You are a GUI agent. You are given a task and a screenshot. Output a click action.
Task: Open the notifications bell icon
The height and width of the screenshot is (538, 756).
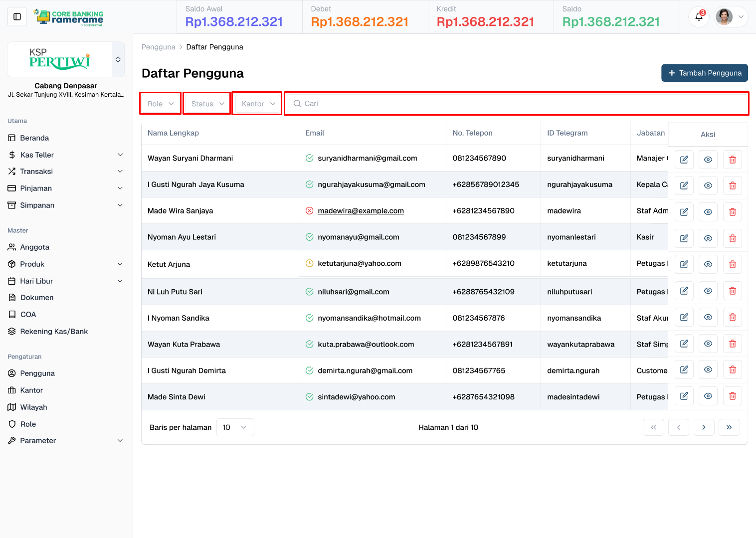click(699, 17)
